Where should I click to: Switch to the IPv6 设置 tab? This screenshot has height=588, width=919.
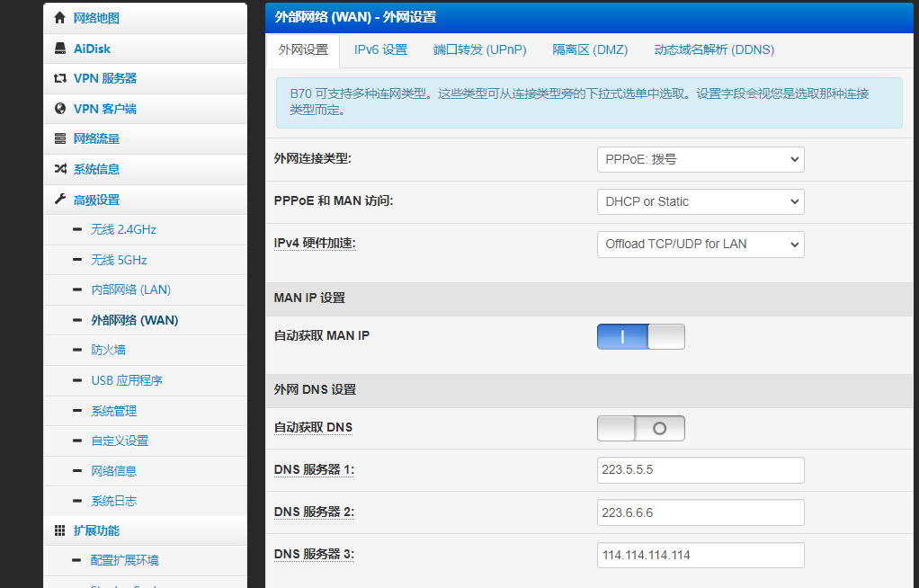click(x=380, y=50)
